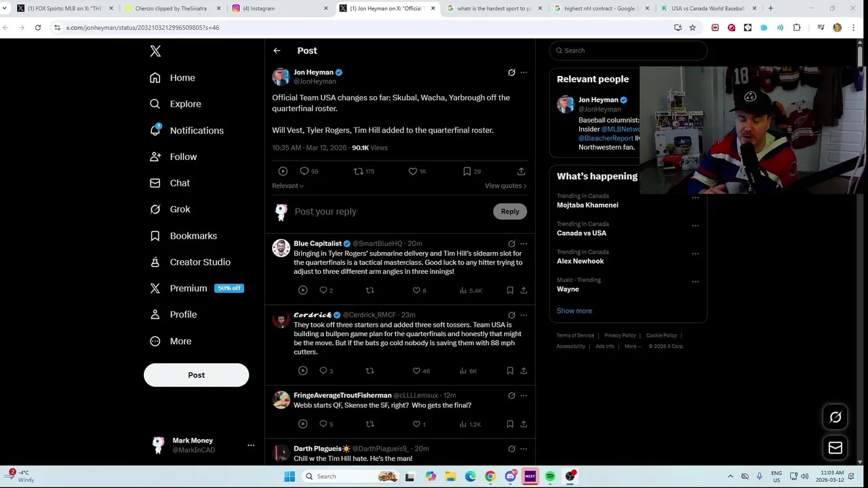Bookmark Blue Capitalist's reply
Viewport: 868px width, 488px height.
pyautogui.click(x=510, y=290)
